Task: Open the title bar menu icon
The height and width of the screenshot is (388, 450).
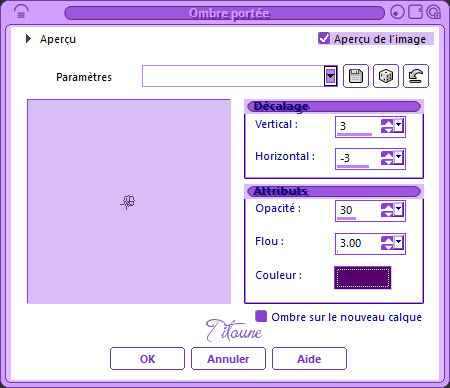Action: 21,12
